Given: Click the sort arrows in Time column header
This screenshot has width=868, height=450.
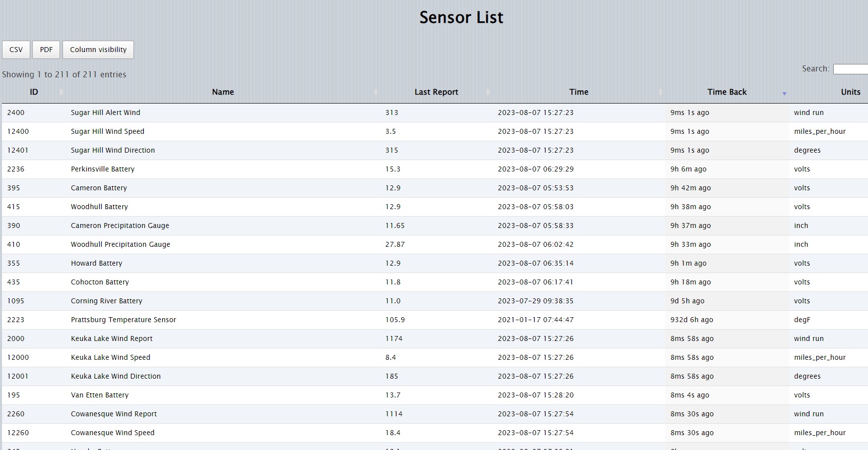Looking at the screenshot, I should pos(660,92).
